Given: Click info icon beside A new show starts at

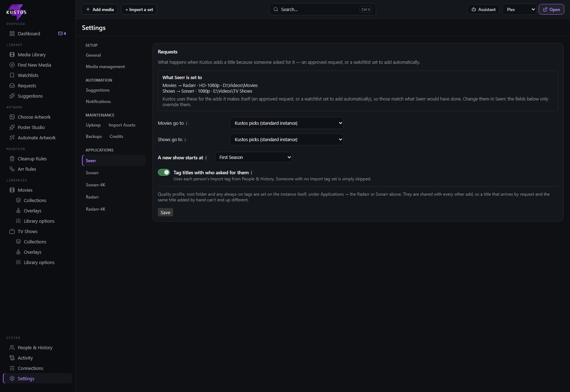Looking at the screenshot, I should coord(206,158).
